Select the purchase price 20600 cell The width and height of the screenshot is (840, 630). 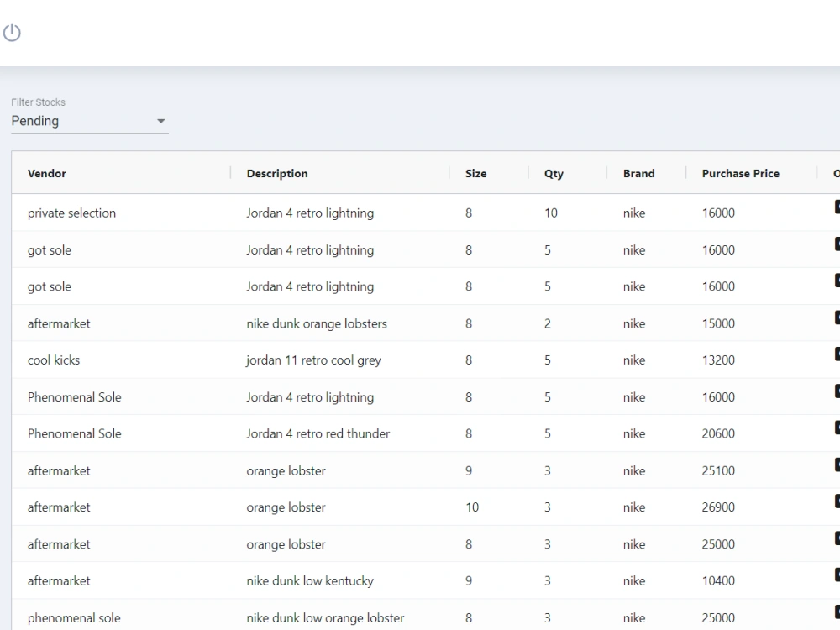[x=718, y=434]
